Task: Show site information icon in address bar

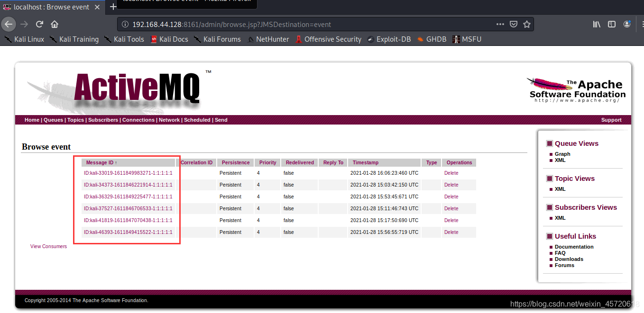Action: (x=125, y=24)
